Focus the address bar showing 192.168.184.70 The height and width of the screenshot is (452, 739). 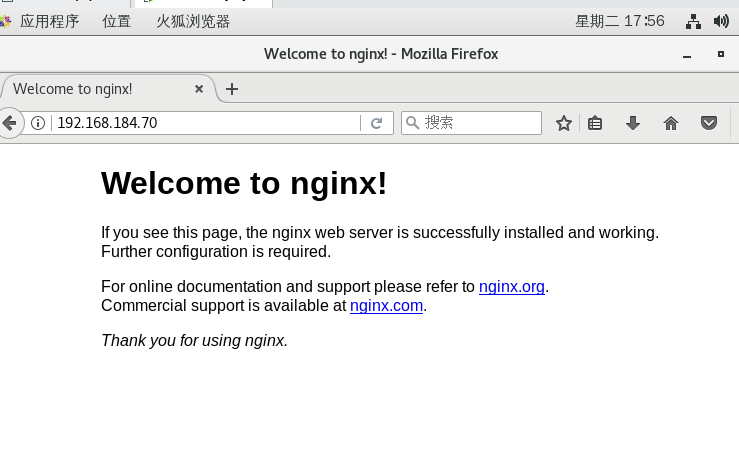click(x=207, y=123)
